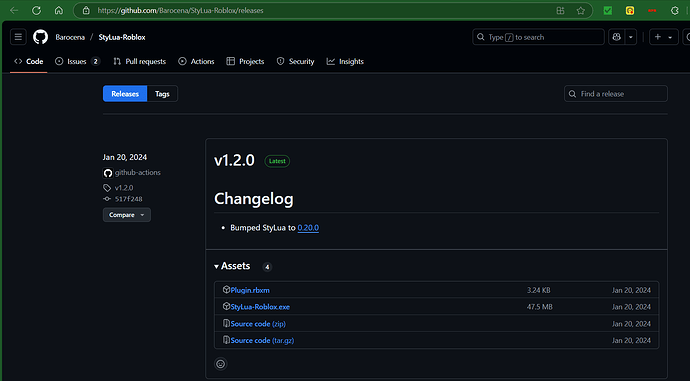Open commit 517f248
690x381 pixels.
(x=128, y=199)
